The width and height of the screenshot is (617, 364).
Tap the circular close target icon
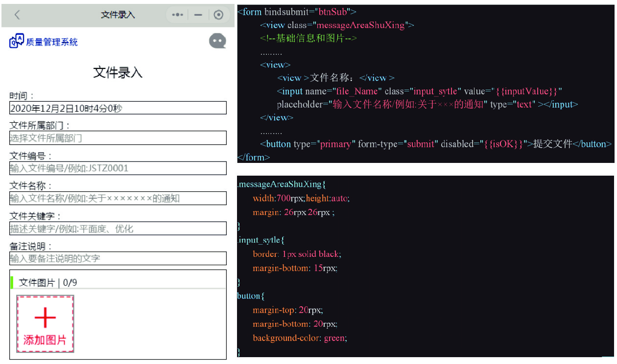pos(218,15)
